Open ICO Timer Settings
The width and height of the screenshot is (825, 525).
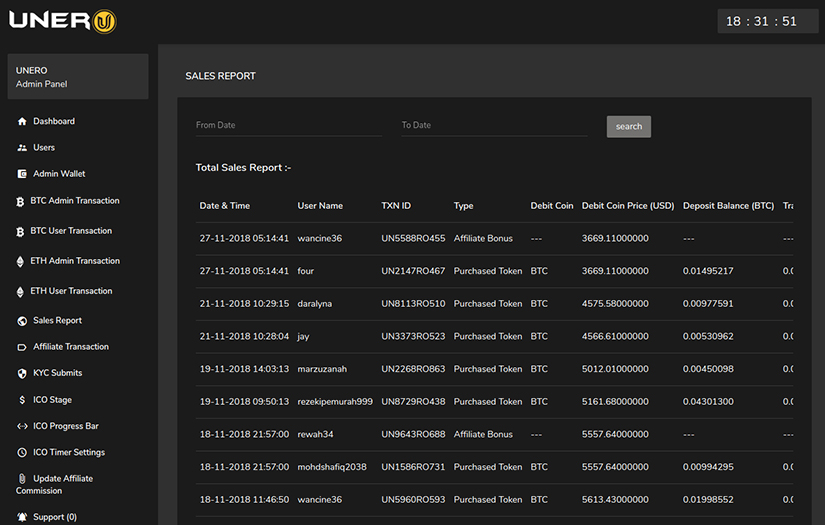point(69,452)
